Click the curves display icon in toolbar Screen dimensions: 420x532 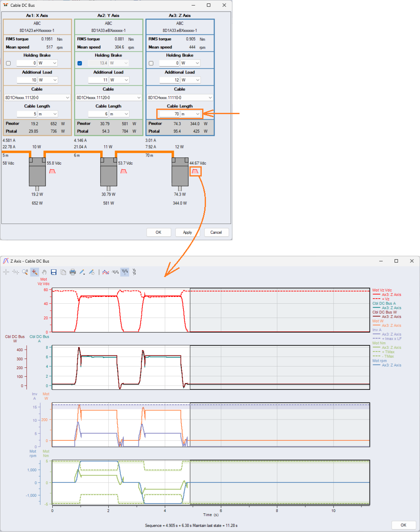point(106,272)
